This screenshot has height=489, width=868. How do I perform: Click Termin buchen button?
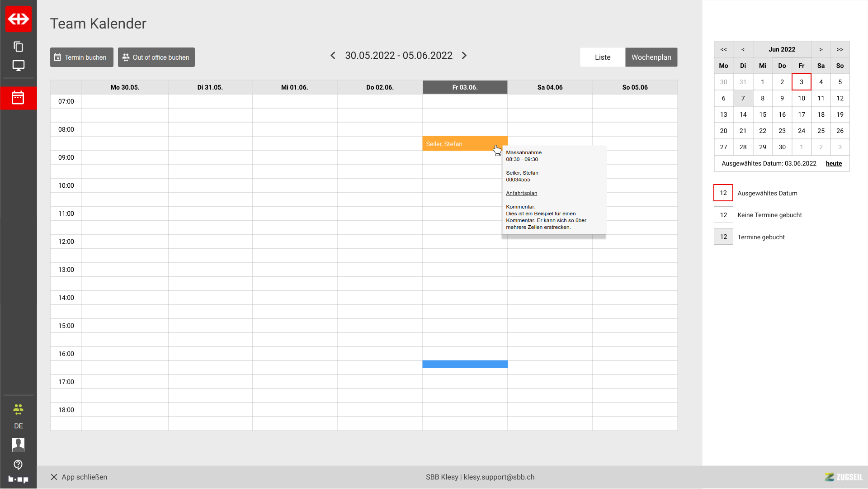pyautogui.click(x=81, y=57)
